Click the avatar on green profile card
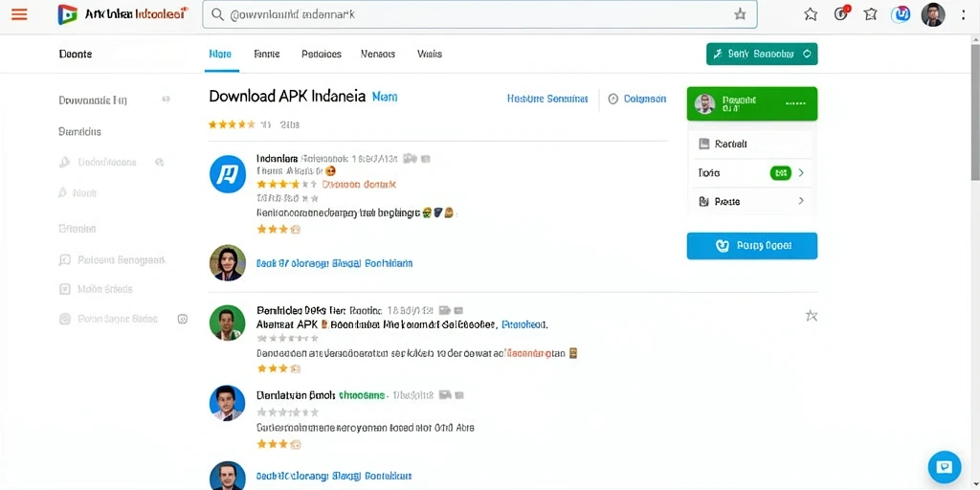This screenshot has height=490, width=980. coord(705,103)
